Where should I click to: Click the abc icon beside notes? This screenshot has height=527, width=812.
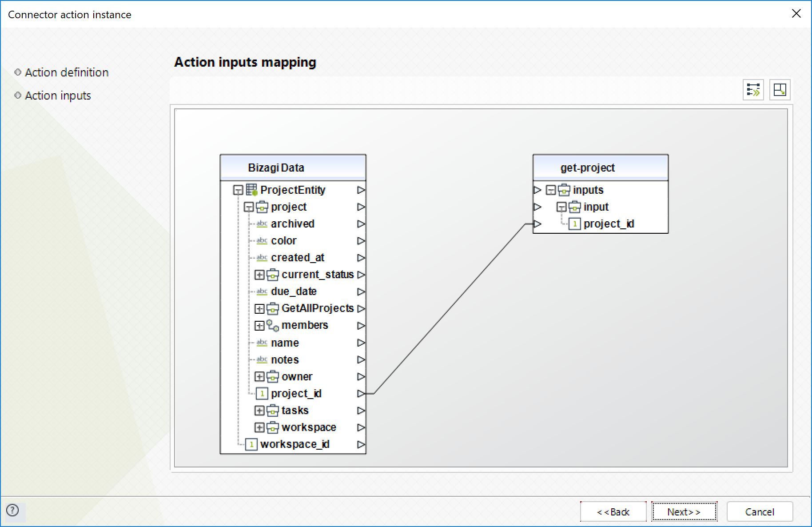[x=262, y=359]
